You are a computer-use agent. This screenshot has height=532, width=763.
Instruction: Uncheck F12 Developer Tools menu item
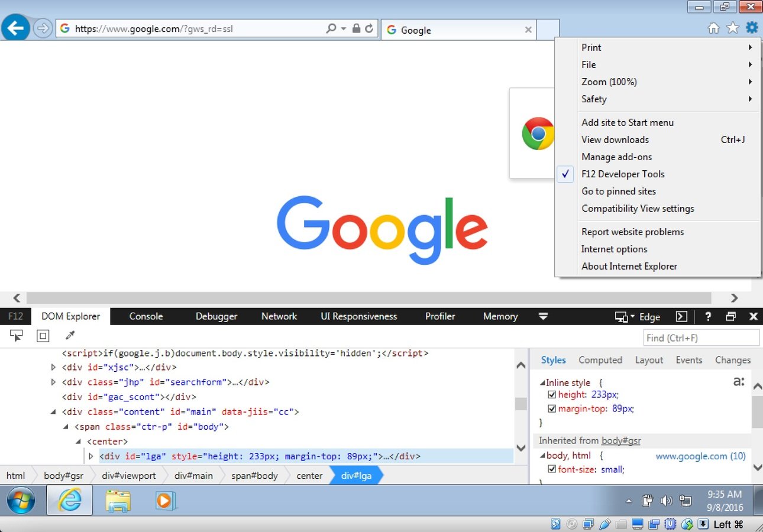click(x=623, y=174)
